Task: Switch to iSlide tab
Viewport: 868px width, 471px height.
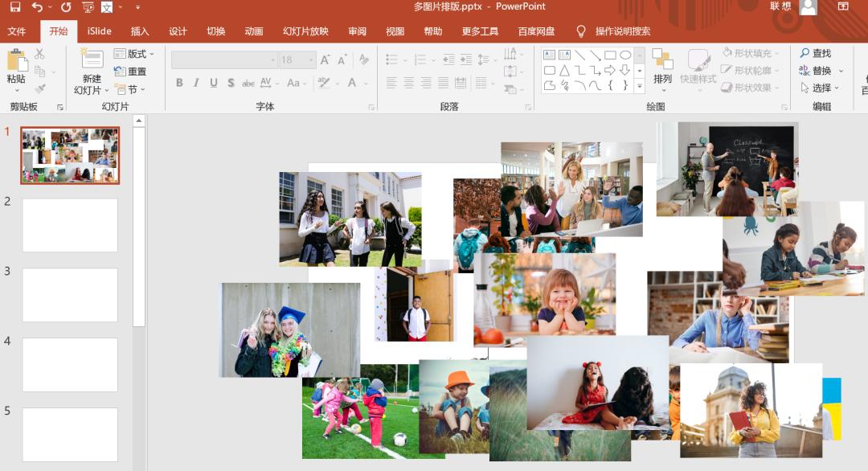Action: coord(99,31)
